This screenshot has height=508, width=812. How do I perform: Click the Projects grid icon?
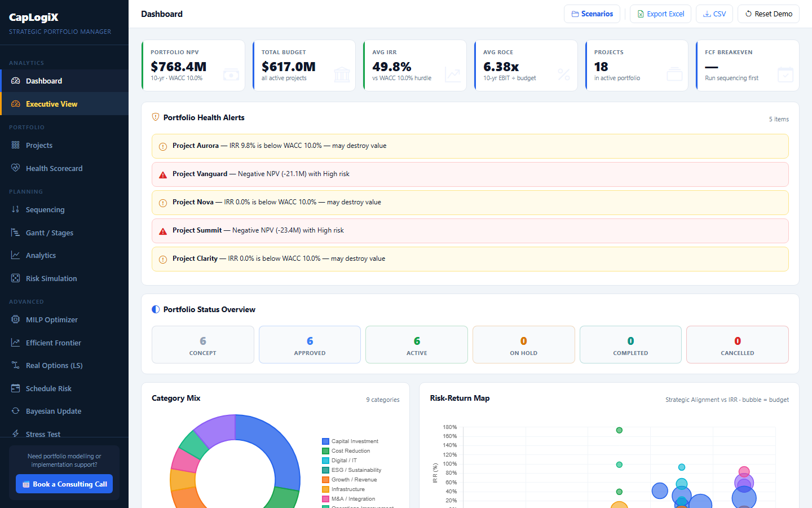(16, 145)
